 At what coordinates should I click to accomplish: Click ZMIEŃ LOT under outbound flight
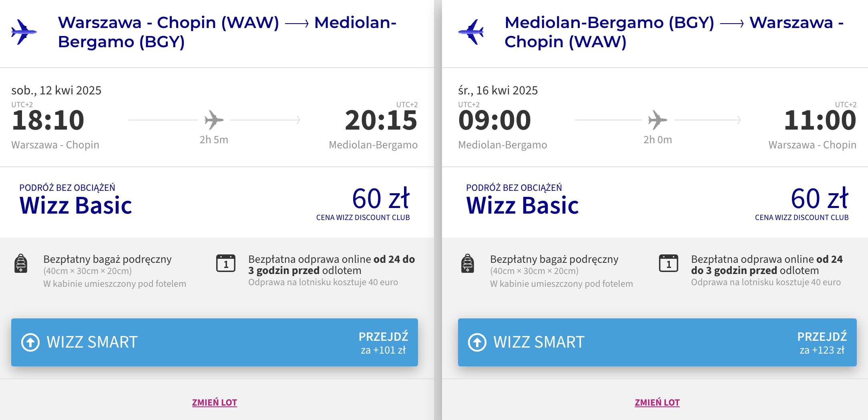(215, 402)
